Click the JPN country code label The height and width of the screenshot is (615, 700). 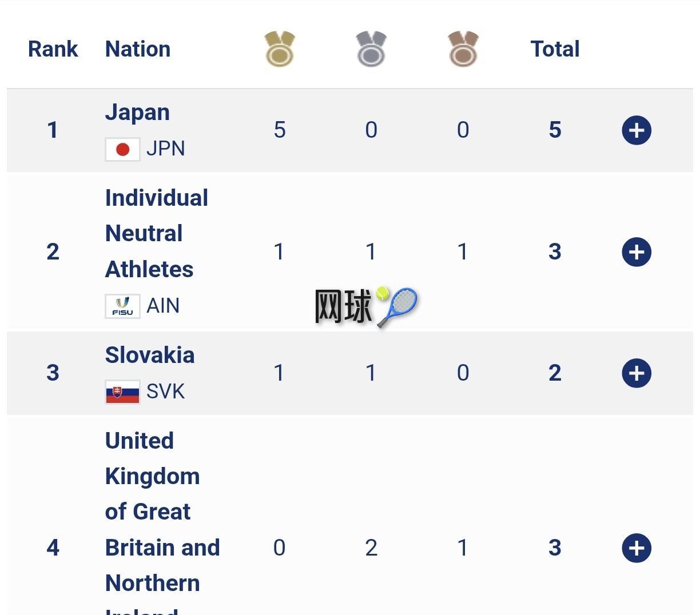point(166,149)
